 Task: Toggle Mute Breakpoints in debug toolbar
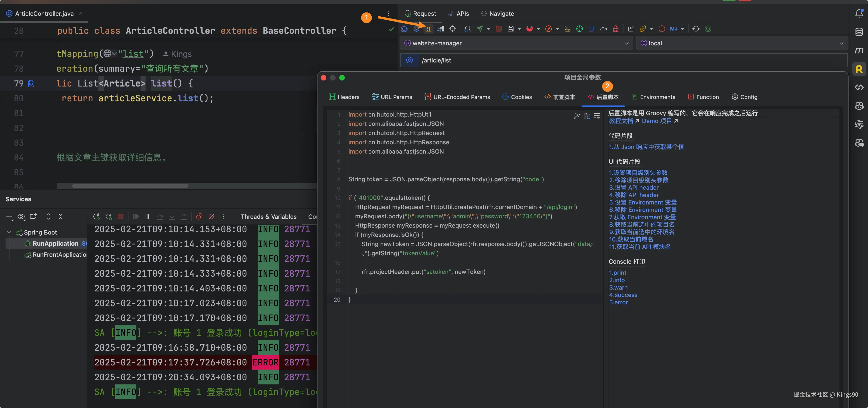pos(211,217)
